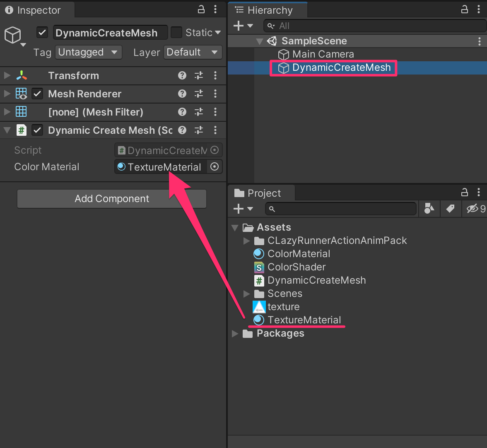Expand the Transform component

point(7,75)
